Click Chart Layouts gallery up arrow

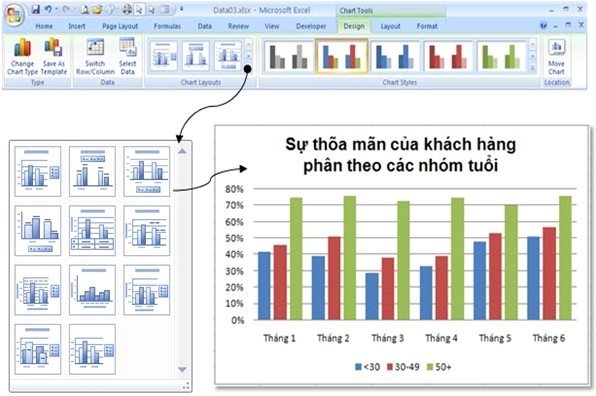(x=249, y=44)
